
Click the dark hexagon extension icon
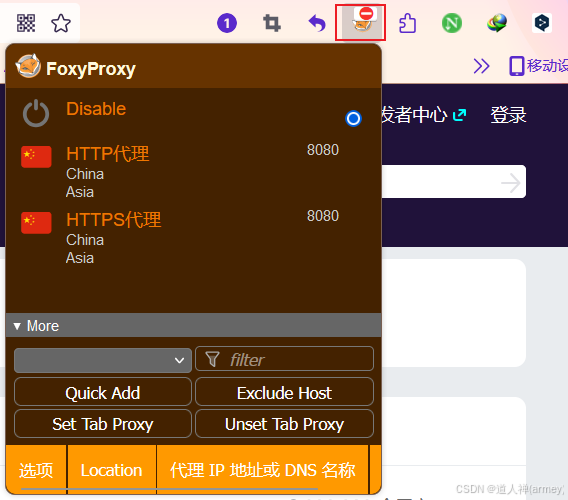click(542, 24)
